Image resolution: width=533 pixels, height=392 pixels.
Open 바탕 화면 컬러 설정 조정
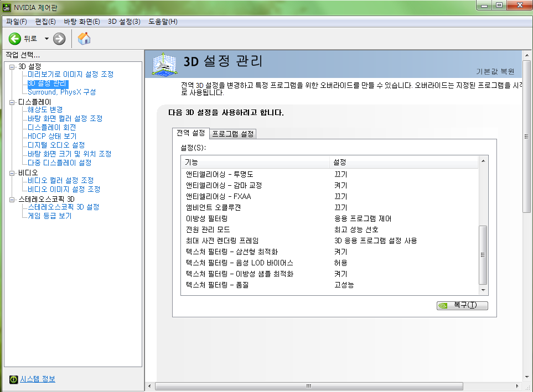pyautogui.click(x=65, y=118)
